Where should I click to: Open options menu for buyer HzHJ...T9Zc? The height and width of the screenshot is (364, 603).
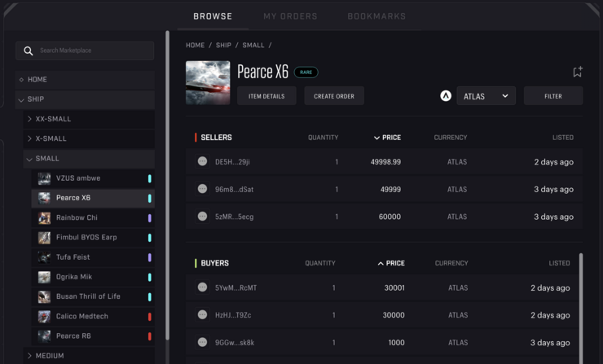(x=202, y=315)
